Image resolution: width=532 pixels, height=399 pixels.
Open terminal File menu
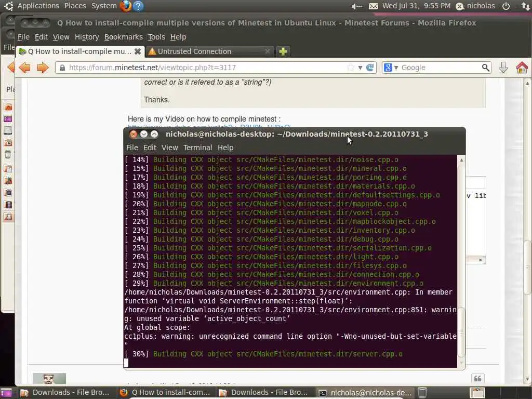click(x=132, y=148)
